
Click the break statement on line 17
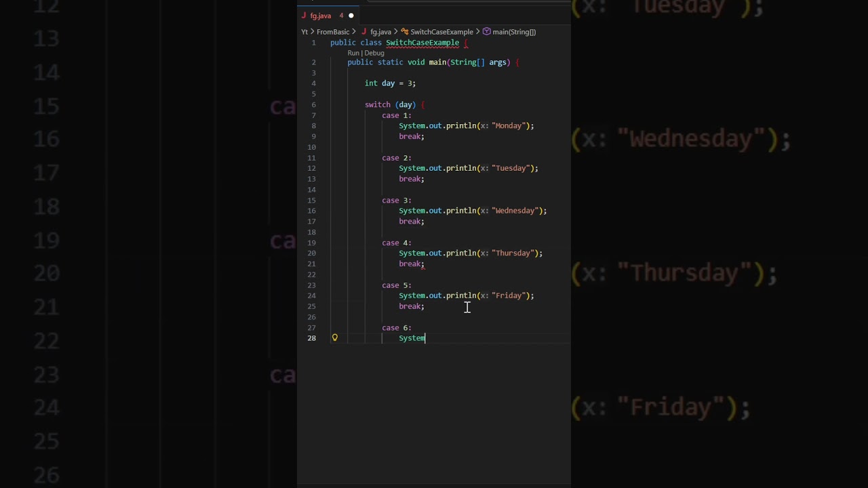411,222
